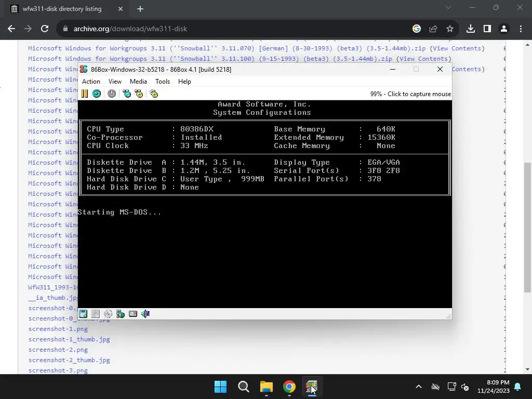Click the sound speaker status bar icon
The width and height of the screenshot is (532, 399).
[x=145, y=314]
